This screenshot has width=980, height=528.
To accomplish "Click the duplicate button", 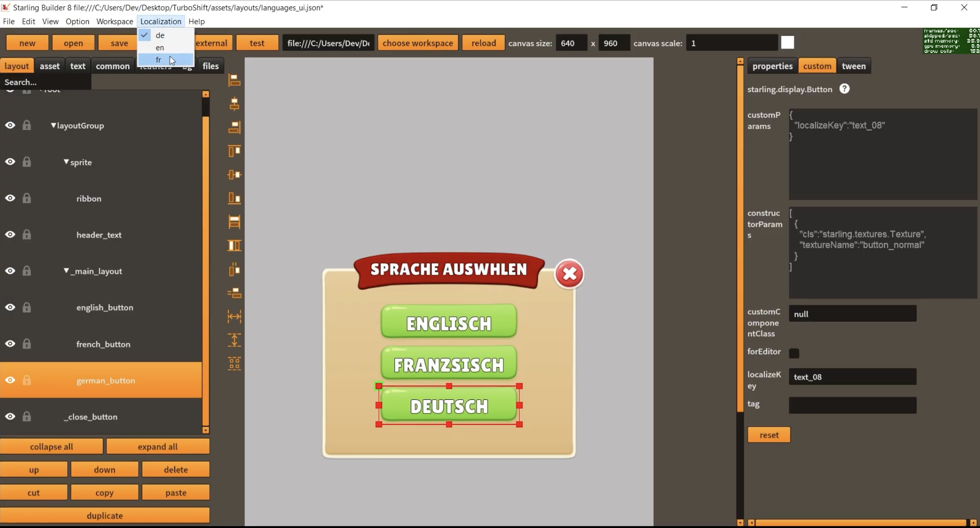I will (105, 516).
